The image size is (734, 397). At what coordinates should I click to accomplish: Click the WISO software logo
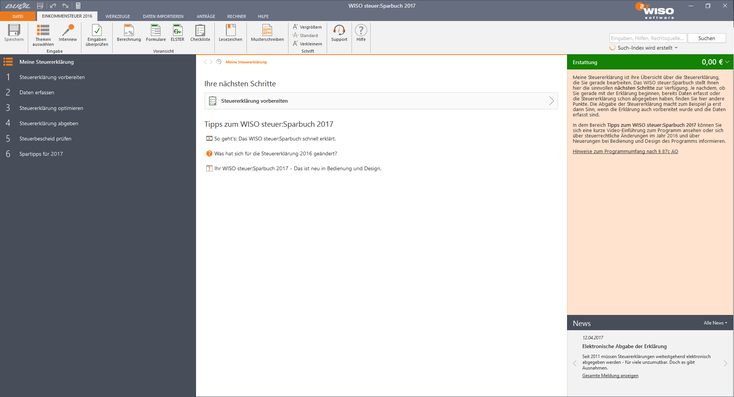[x=655, y=10]
